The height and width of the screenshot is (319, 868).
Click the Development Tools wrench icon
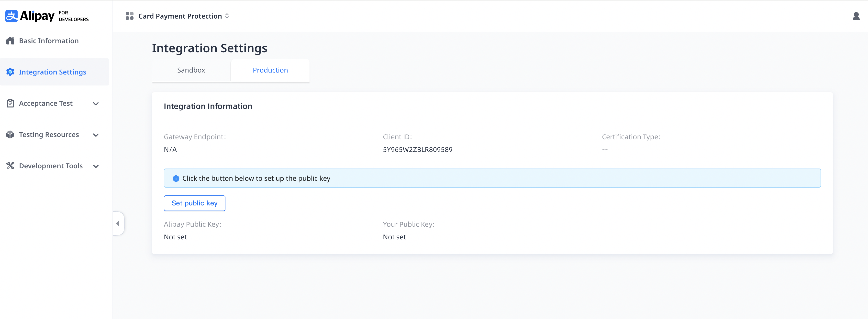(x=10, y=166)
